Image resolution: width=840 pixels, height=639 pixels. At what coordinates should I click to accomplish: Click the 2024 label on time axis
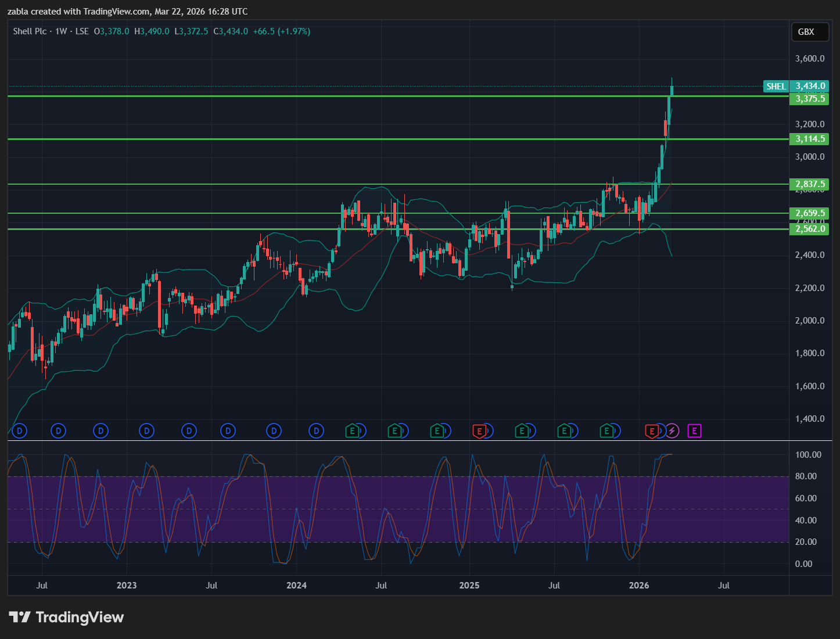click(296, 585)
